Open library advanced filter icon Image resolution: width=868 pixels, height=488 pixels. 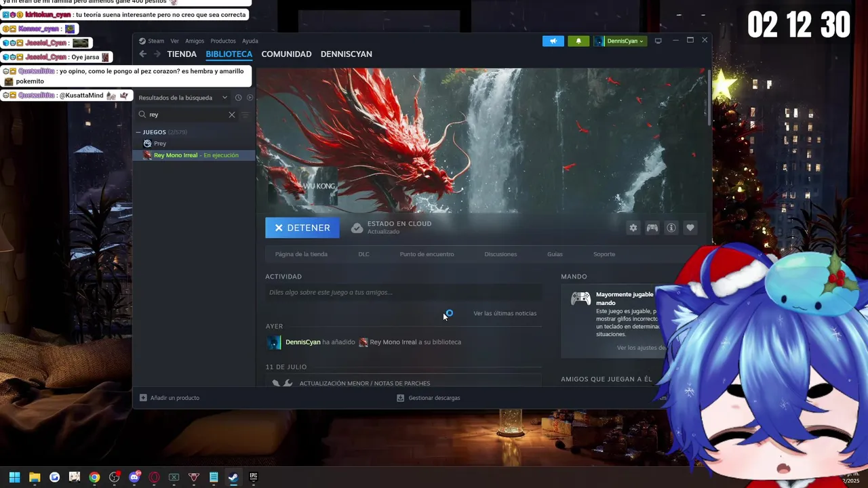coord(245,115)
